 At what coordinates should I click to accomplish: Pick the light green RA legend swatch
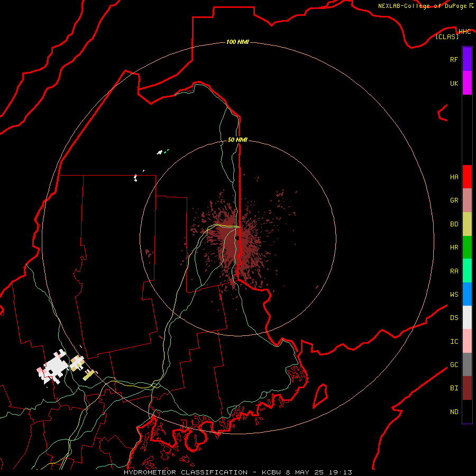467,271
